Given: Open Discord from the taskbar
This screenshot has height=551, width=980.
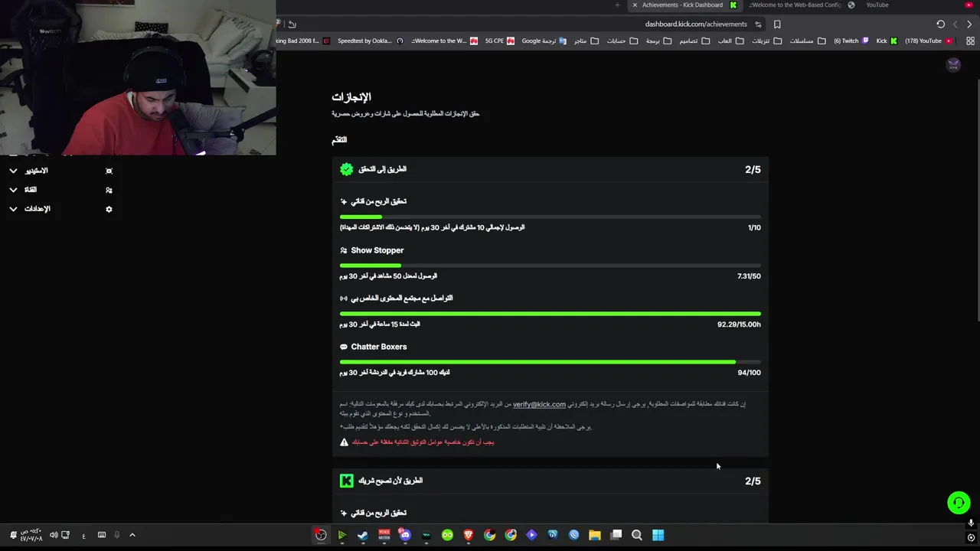Looking at the screenshot, I should 405,535.
